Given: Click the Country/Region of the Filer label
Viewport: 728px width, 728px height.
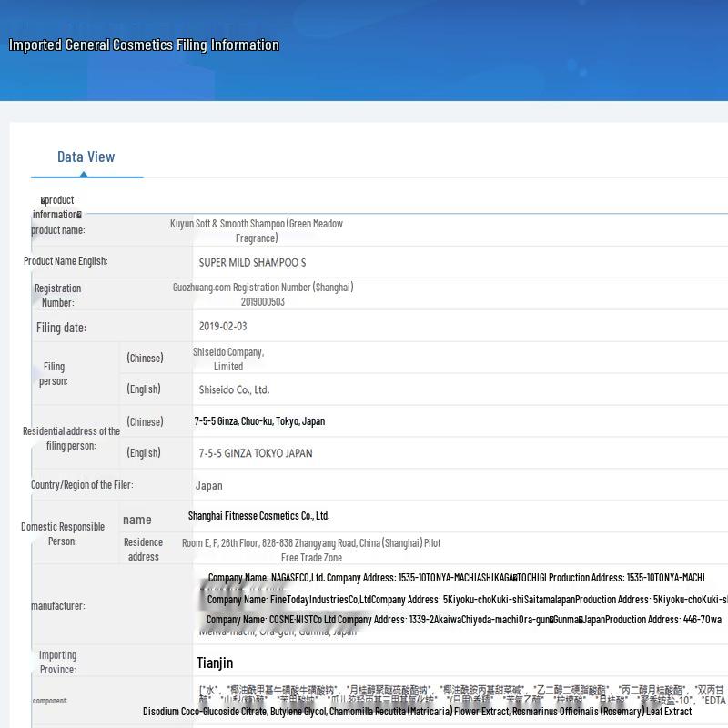Looking at the screenshot, I should point(82,485).
